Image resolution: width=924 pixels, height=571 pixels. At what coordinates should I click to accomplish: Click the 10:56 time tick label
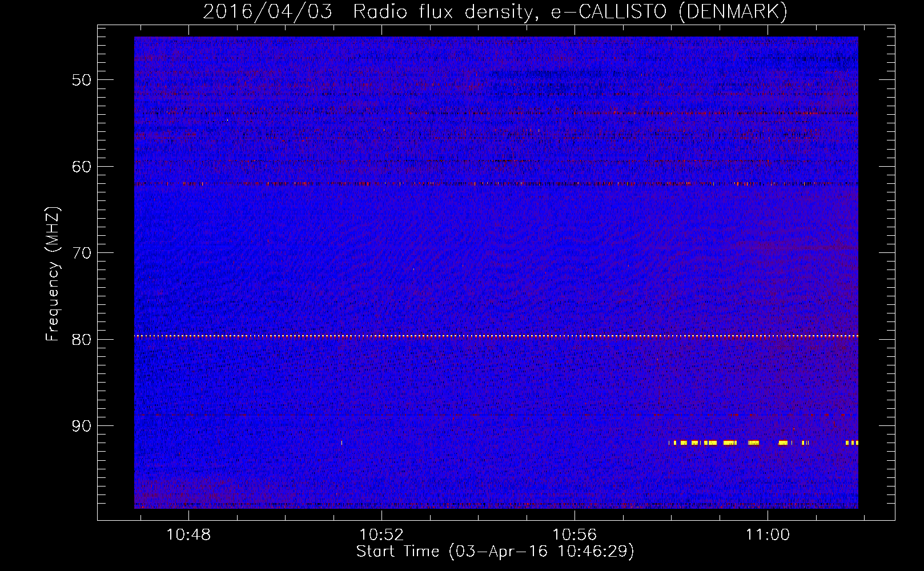(x=575, y=534)
